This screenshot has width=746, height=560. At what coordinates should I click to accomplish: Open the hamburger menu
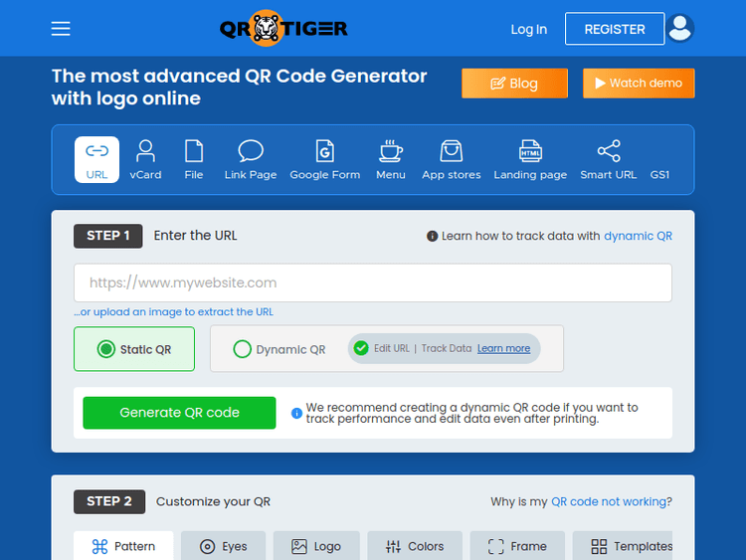click(x=61, y=29)
